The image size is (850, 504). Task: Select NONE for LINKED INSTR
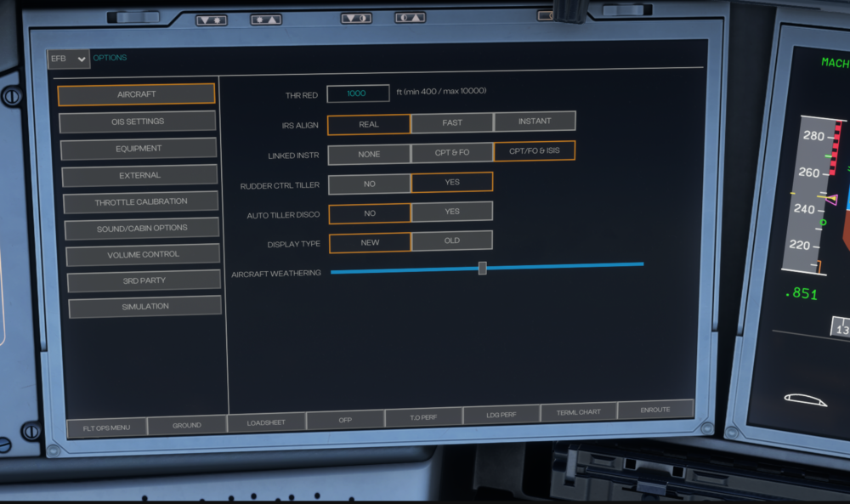click(x=369, y=155)
